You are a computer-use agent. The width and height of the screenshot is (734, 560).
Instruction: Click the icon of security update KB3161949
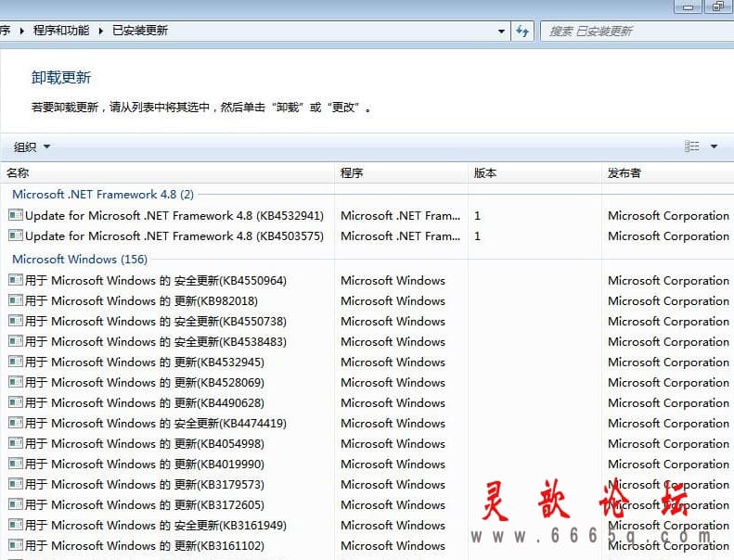pos(16,525)
